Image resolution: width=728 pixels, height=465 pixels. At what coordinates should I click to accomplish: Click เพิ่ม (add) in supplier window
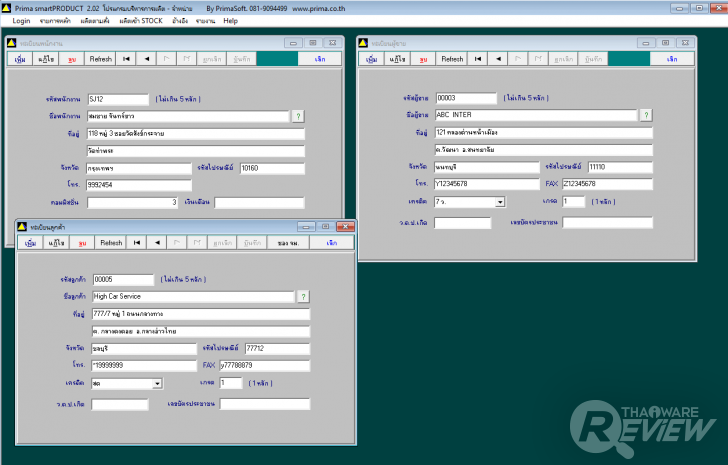tap(371, 59)
